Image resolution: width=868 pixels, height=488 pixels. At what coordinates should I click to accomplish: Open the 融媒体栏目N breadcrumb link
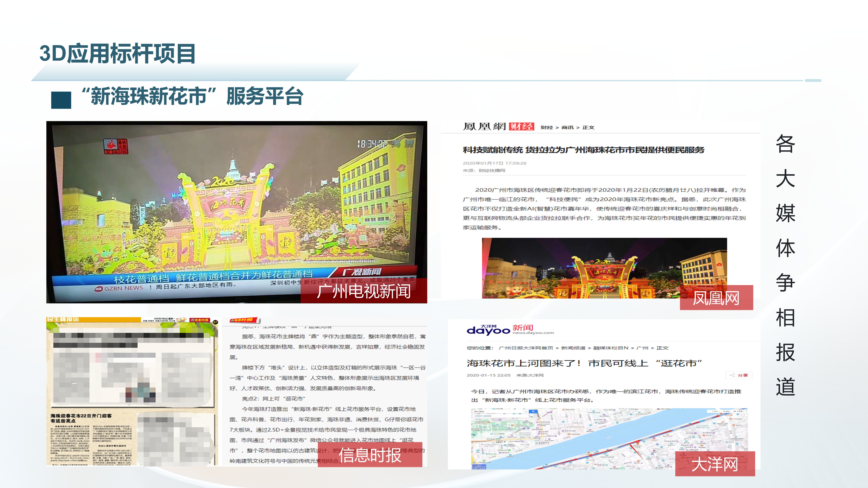(611, 348)
